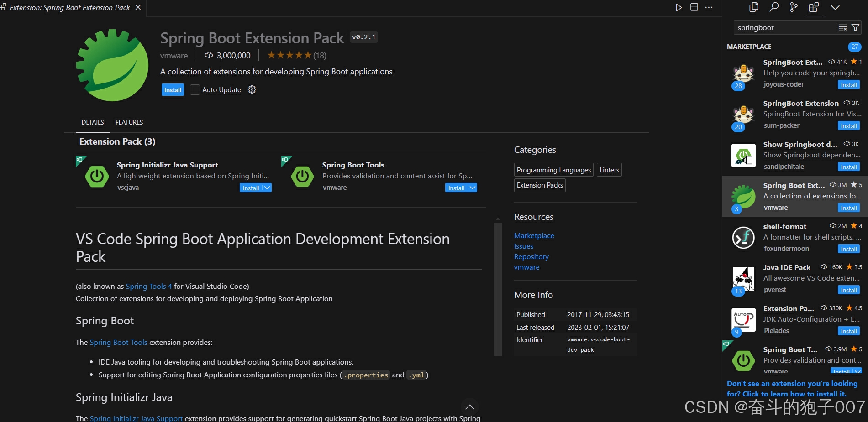Click the 3,000,000 install count
The width and height of the screenshot is (868, 422).
(x=233, y=56)
